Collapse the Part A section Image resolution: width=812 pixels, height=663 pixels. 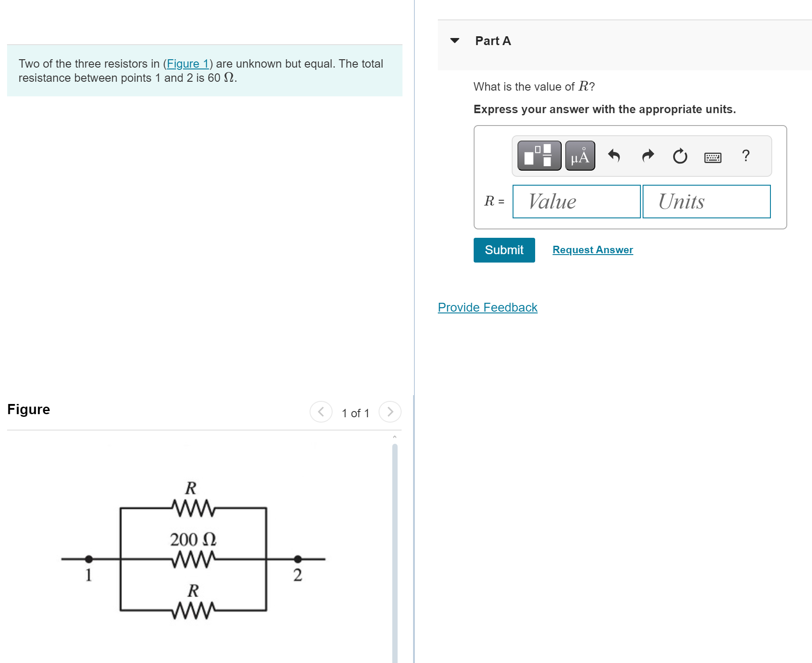[x=455, y=41]
